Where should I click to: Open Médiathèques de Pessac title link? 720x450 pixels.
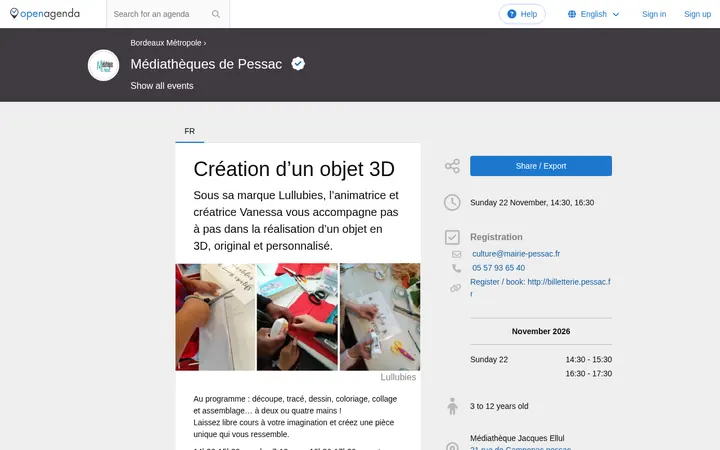206,64
